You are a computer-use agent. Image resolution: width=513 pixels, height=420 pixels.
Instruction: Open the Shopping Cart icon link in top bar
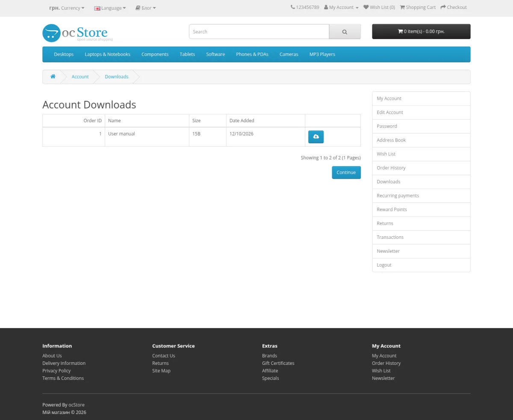point(418,7)
